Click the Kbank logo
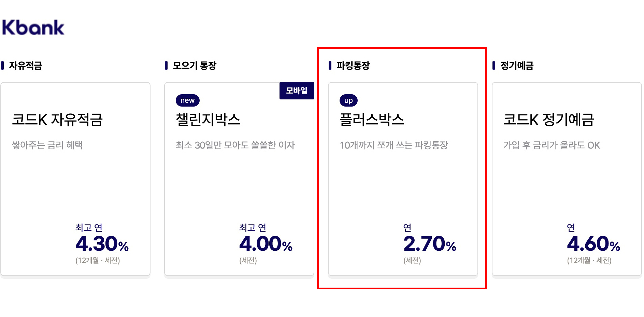Image resolution: width=644 pixels, height=317 pixels. coord(33,27)
